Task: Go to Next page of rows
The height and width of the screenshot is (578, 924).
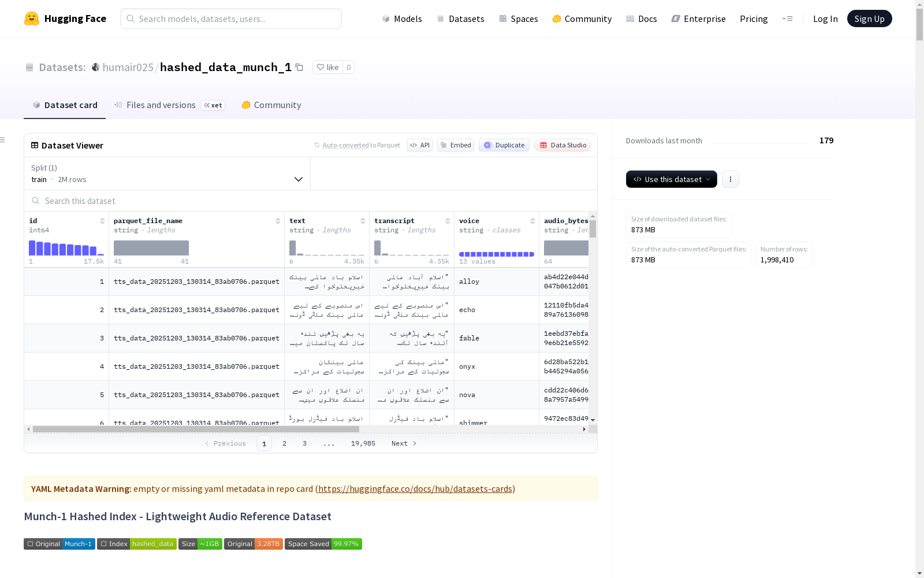Action: [x=404, y=443]
